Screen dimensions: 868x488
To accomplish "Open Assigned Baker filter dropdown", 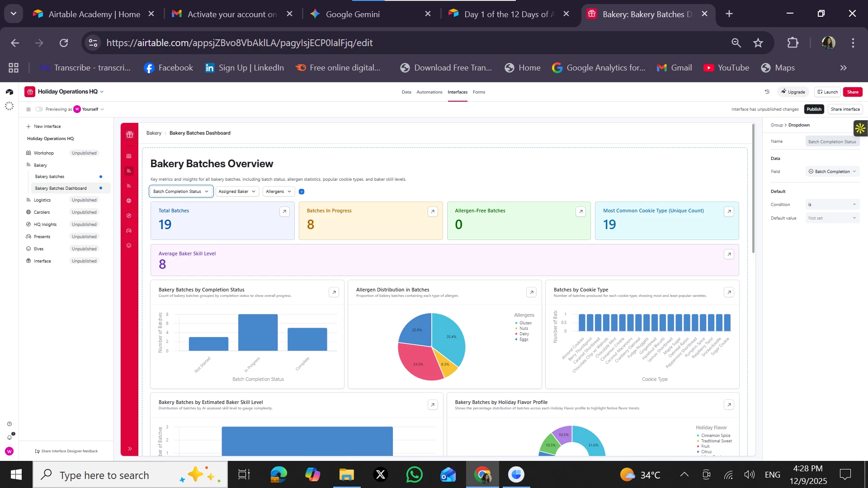I will pos(237,192).
